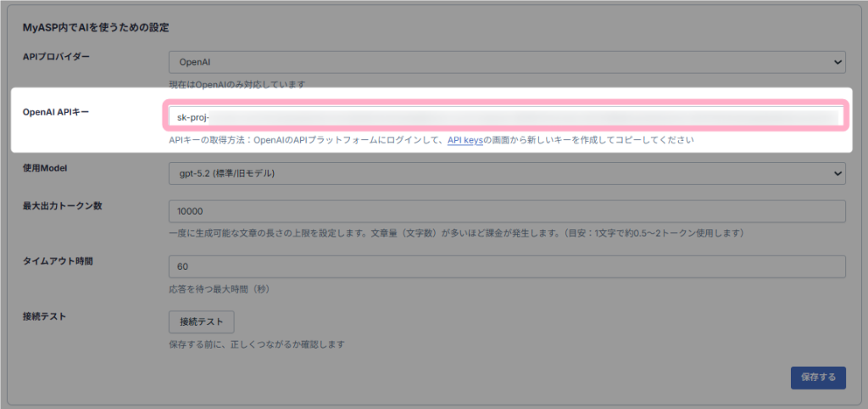Image resolution: width=868 pixels, height=409 pixels.
Task: Click the MyASP内でAIを使うための設定 heading
Action: pyautogui.click(x=96, y=27)
